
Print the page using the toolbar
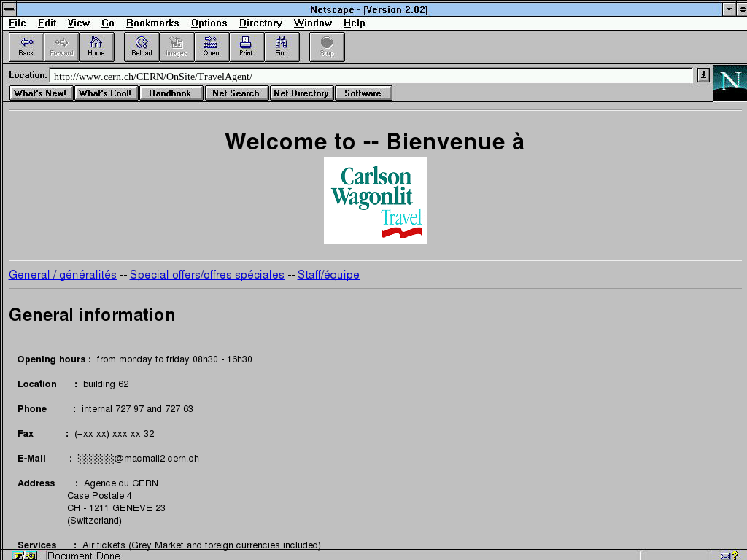pos(246,47)
